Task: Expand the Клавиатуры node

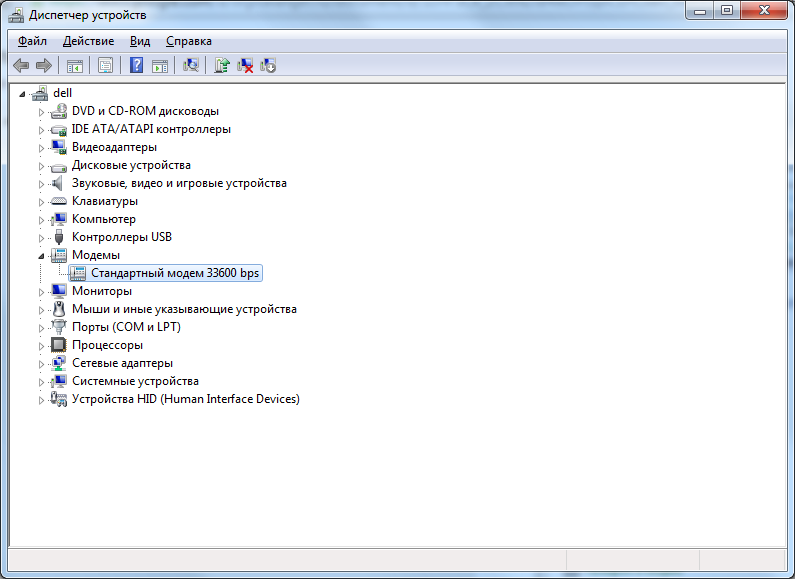Action: coord(41,202)
